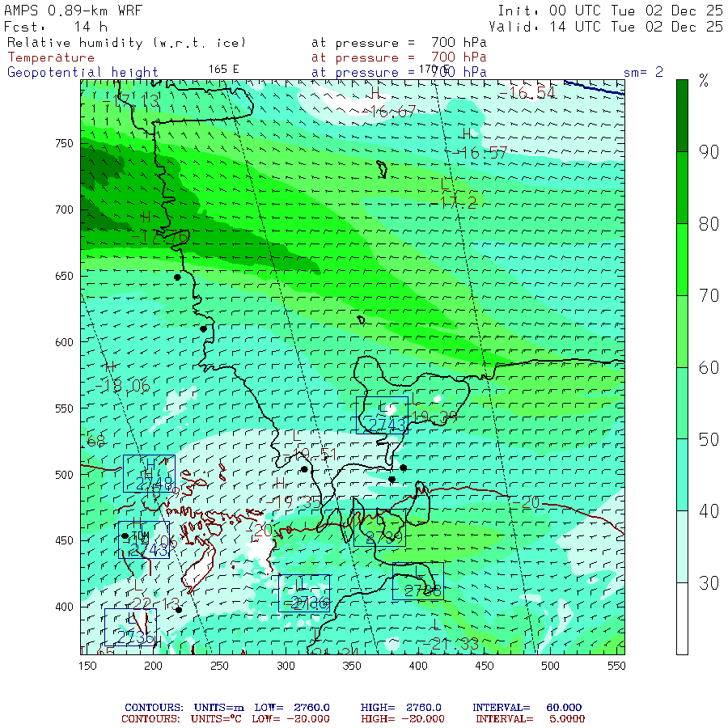This screenshot has height=728, width=728.
Task: Click the red 'HIGH= -20.000' footer text
Action: click(x=403, y=719)
